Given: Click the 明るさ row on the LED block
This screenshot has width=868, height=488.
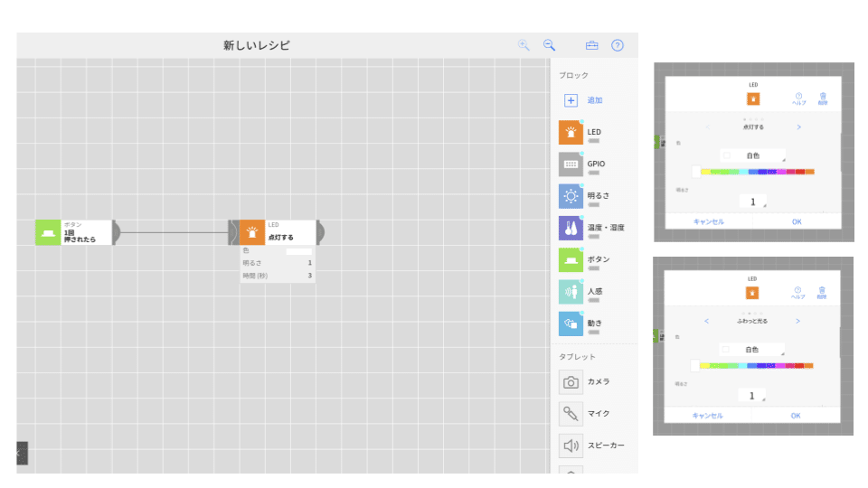Looking at the screenshot, I should tap(278, 263).
